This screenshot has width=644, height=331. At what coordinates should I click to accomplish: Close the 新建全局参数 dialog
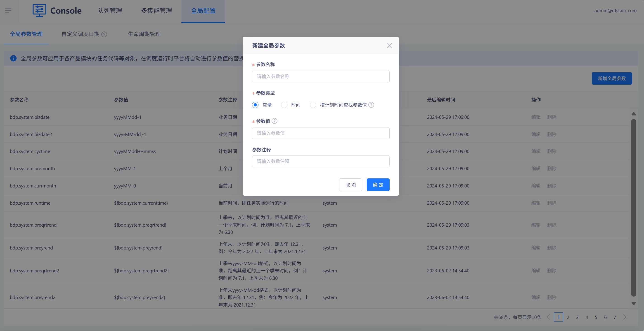[389, 46]
